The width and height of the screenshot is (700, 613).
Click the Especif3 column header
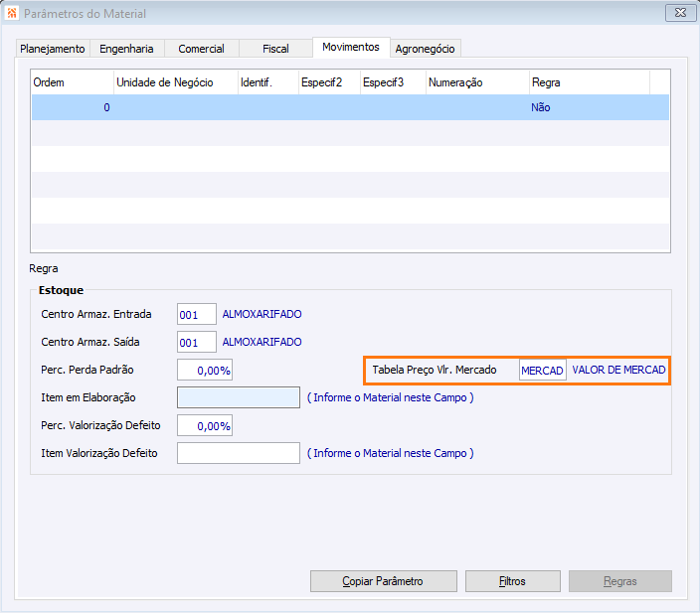tap(393, 82)
